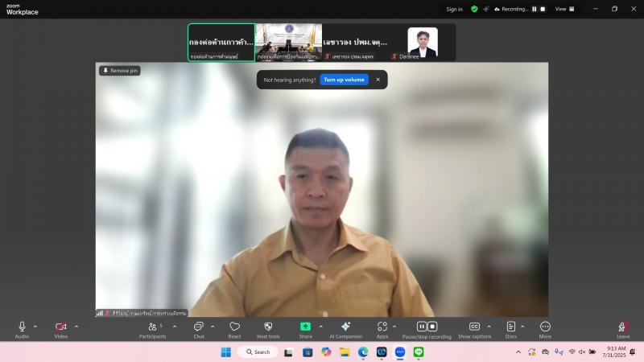The image size is (644, 362).
Task: Toggle Show captions CC icon
Action: (474, 327)
